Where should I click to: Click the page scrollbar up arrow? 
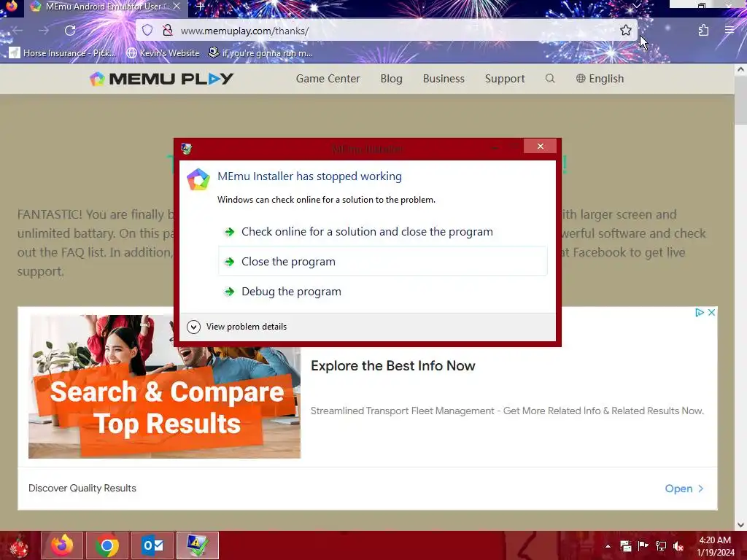coord(740,69)
